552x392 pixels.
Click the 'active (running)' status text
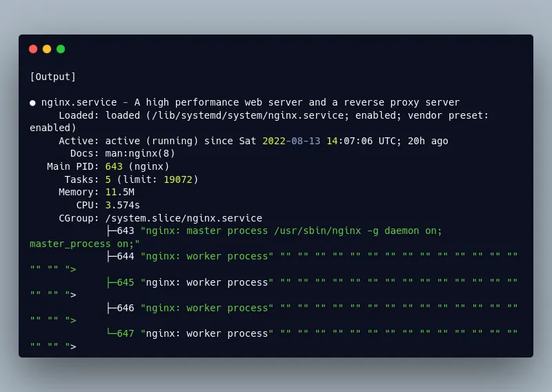(x=152, y=141)
